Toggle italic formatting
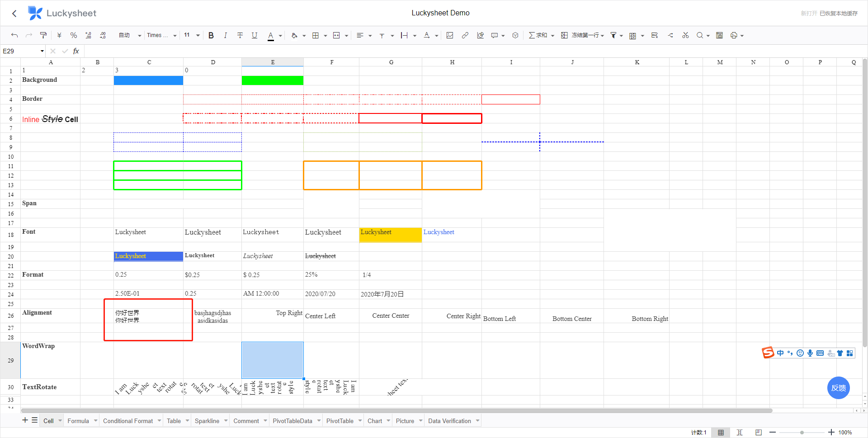The image size is (868, 438). pyautogui.click(x=226, y=35)
